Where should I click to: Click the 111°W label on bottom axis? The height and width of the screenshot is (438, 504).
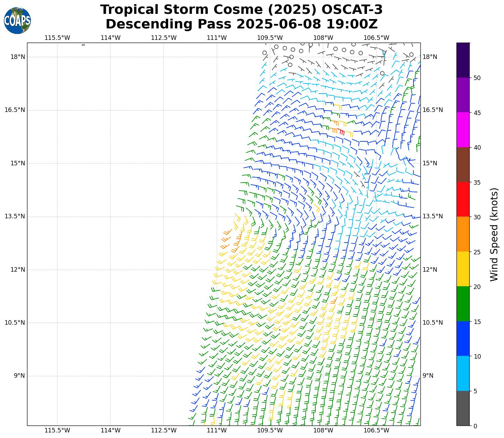click(x=217, y=430)
